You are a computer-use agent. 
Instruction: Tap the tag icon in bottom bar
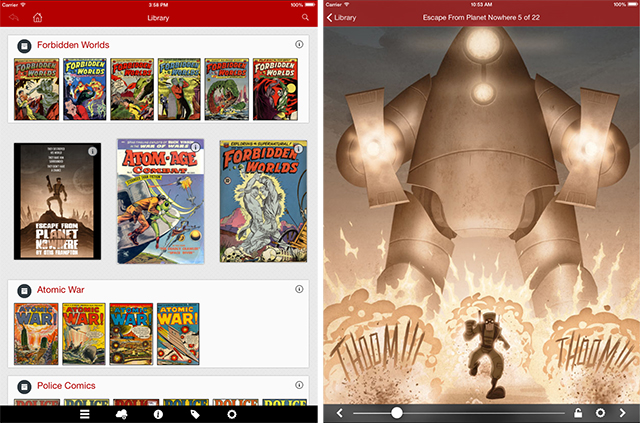click(195, 414)
